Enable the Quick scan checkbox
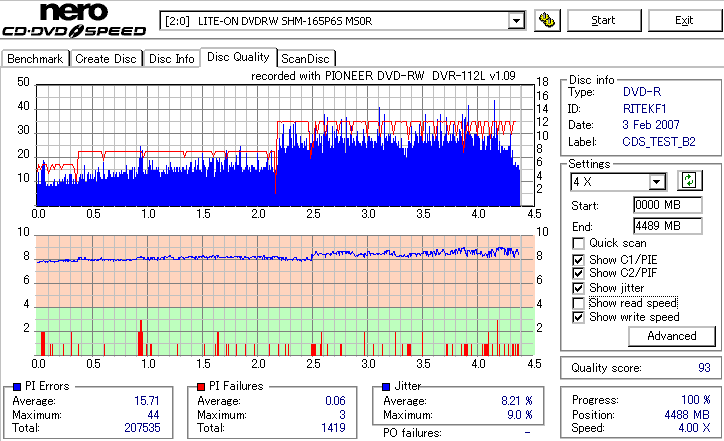Image resolution: width=724 pixels, height=441 pixels. click(x=578, y=243)
